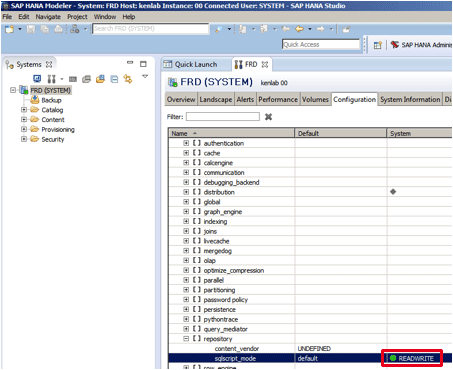
Task: Click the Filter text field
Action: click(223, 117)
